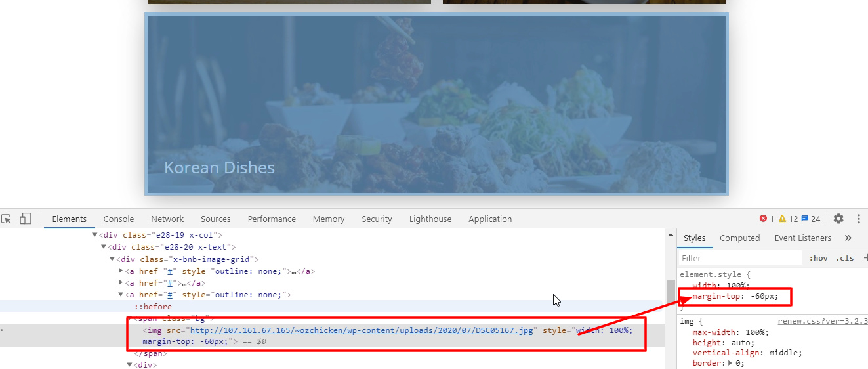The image size is (868, 369).
Task: Collapse the x-bnb-image-grid div node
Action: point(112,259)
